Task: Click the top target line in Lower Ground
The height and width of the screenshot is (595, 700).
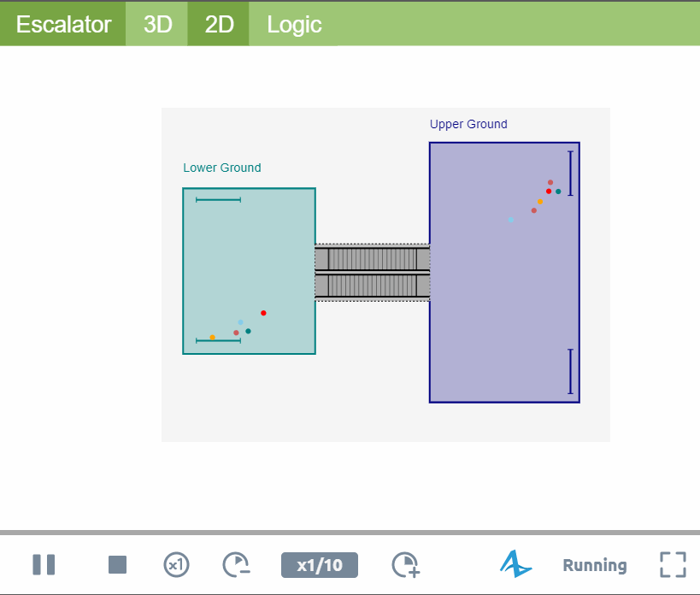Action: (x=218, y=199)
